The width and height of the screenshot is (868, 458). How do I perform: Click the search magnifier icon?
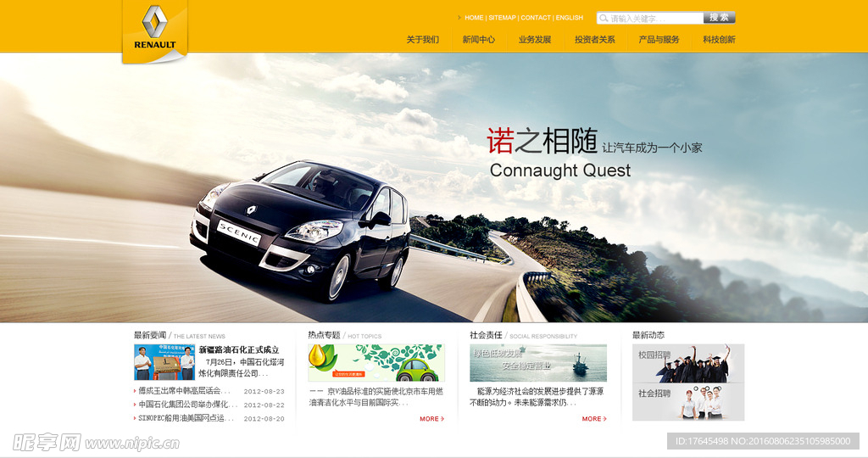pos(604,19)
